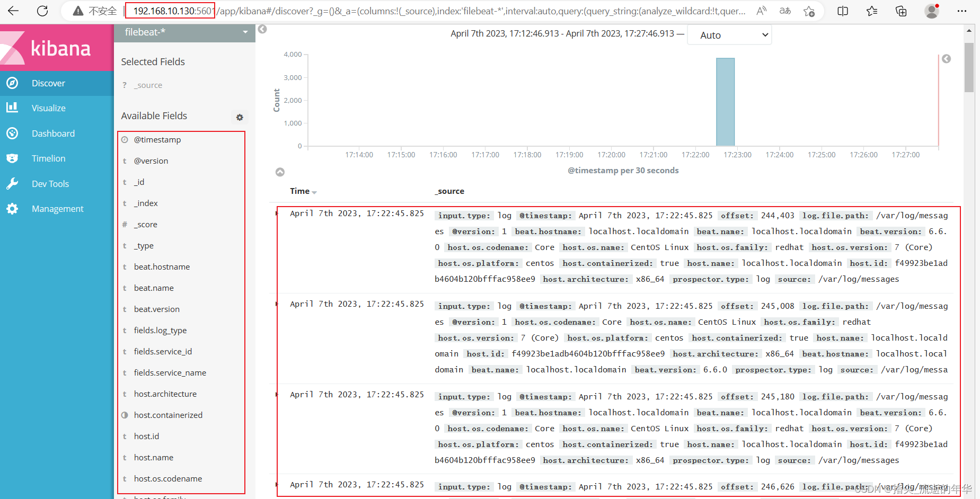Open the Visualize section
Viewport: 980px width, 499px height.
tap(57, 108)
